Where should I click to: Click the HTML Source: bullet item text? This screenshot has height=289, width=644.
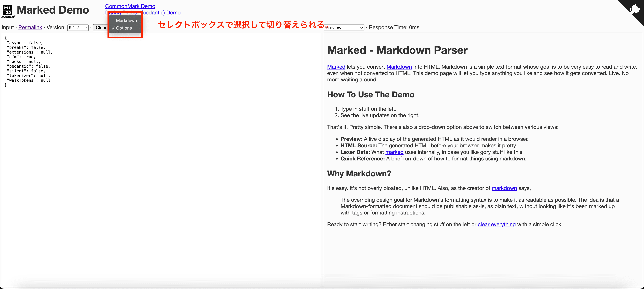(428, 146)
